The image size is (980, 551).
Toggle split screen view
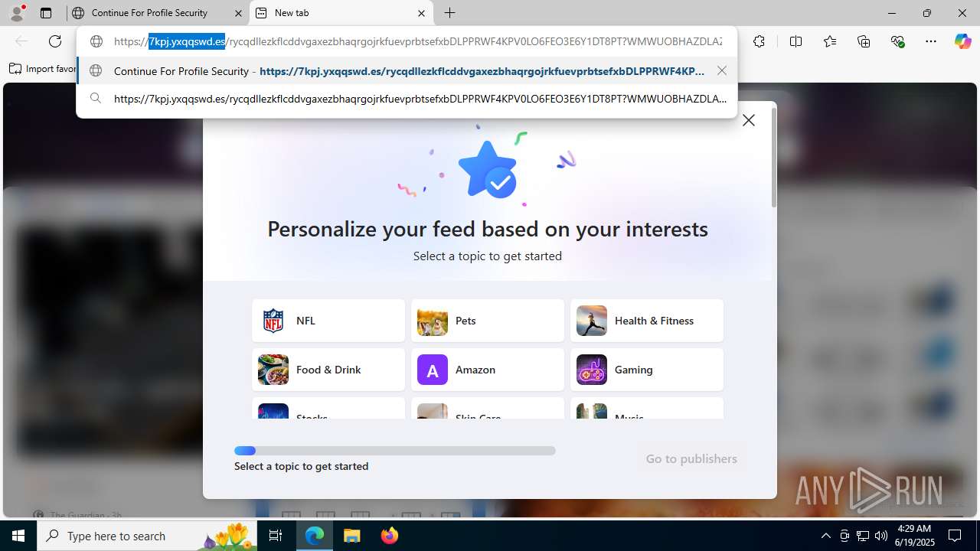795,41
